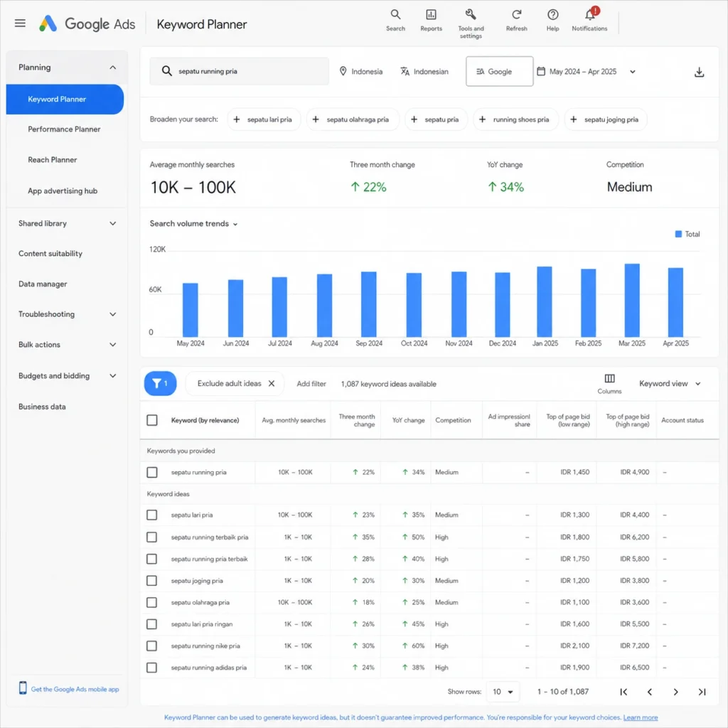Open the Search tool in the top bar
The image size is (728, 728).
(395, 20)
